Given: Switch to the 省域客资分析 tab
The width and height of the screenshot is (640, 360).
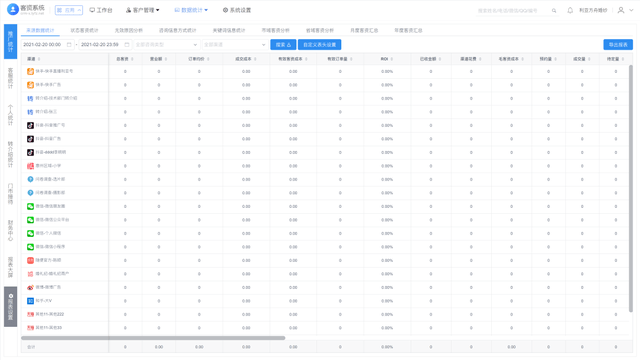Looking at the screenshot, I should click(x=320, y=30).
